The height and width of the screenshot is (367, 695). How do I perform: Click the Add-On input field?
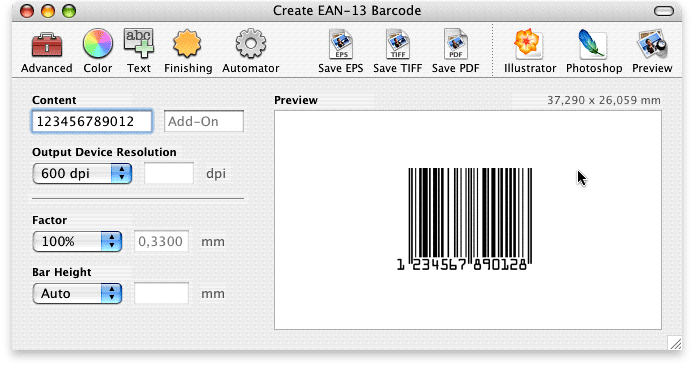[204, 121]
